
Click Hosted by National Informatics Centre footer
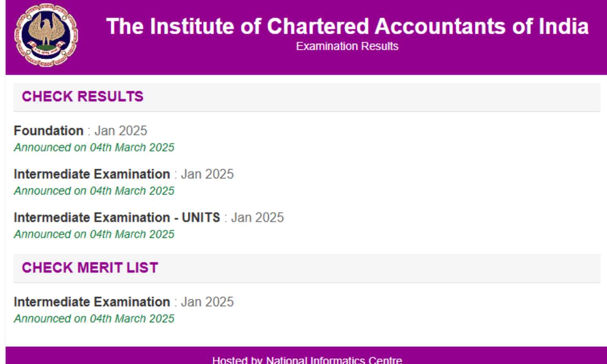click(x=307, y=360)
